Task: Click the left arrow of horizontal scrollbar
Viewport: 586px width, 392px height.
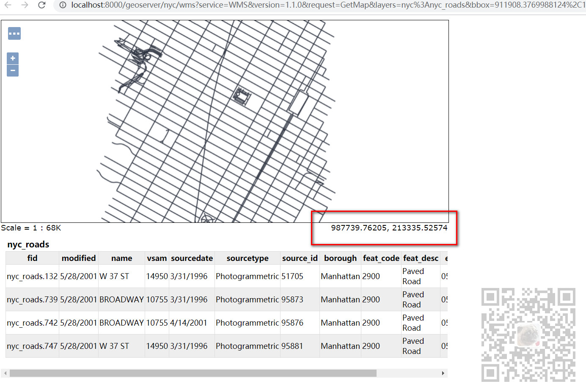Action: coord(5,373)
